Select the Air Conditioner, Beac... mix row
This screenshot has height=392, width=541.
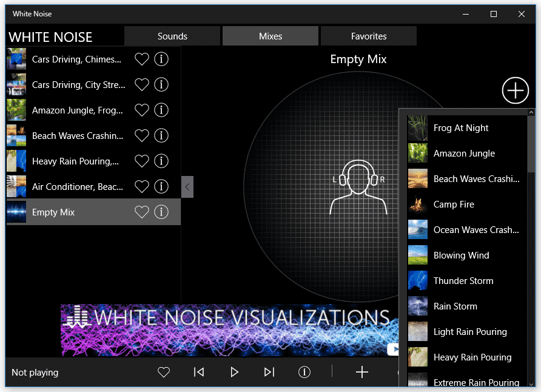93,187
